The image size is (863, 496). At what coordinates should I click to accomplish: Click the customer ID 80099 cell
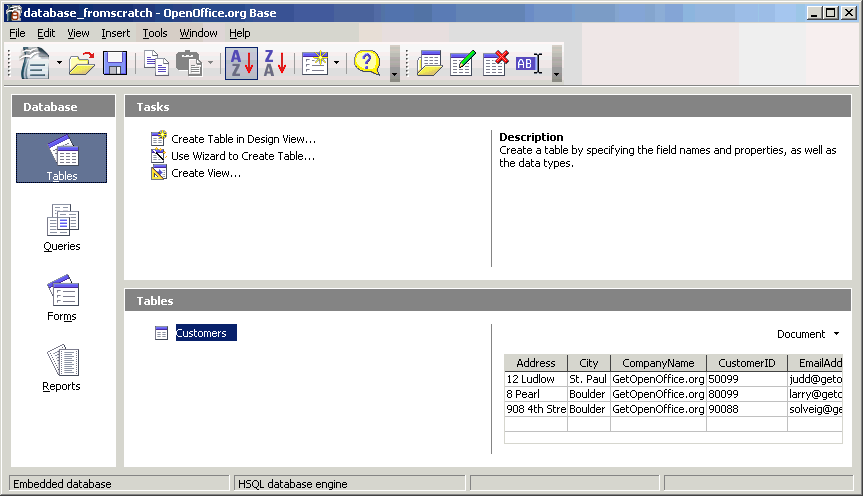pyautogui.click(x=747, y=394)
